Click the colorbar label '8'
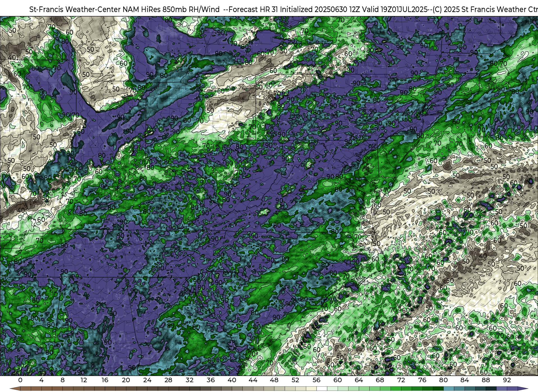 pos(62,380)
